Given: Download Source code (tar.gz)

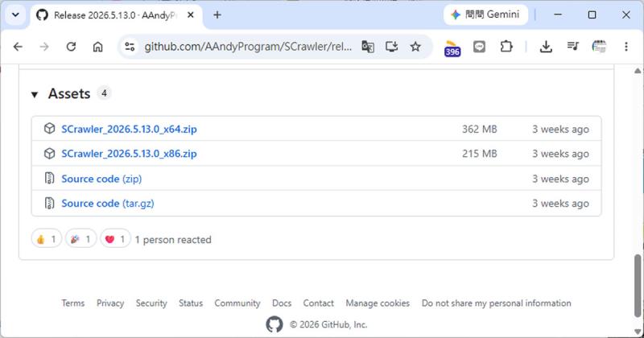Looking at the screenshot, I should tap(108, 204).
